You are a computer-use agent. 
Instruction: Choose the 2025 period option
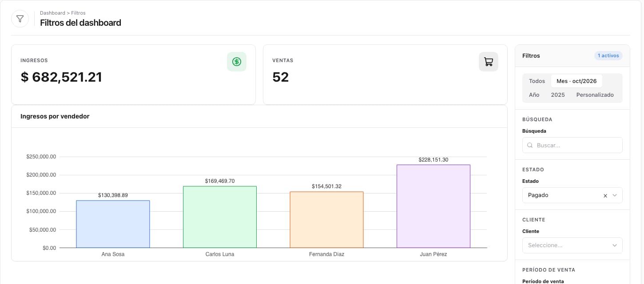558,95
